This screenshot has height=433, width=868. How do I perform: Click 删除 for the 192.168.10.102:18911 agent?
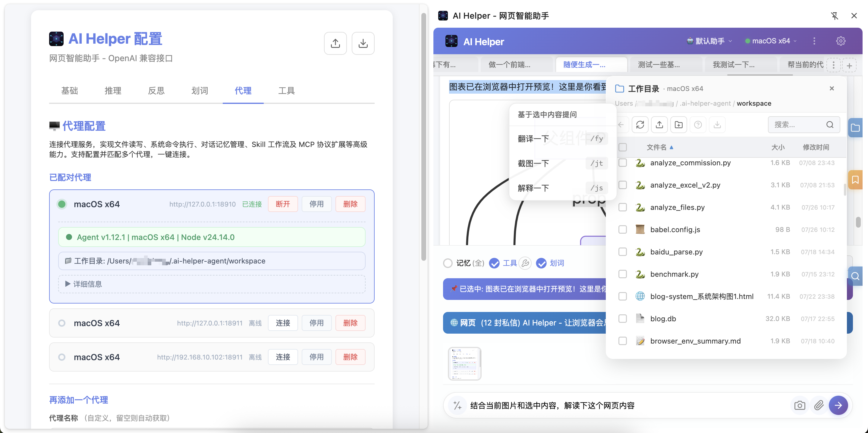[350, 357]
